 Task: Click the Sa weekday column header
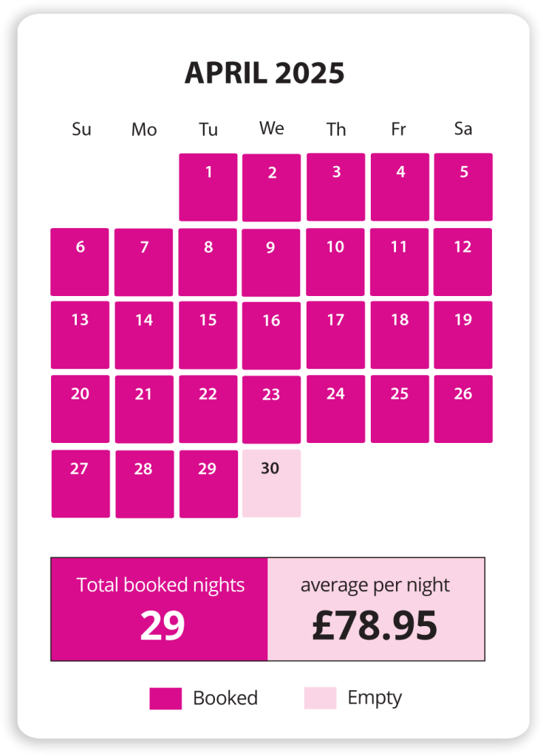(x=463, y=129)
